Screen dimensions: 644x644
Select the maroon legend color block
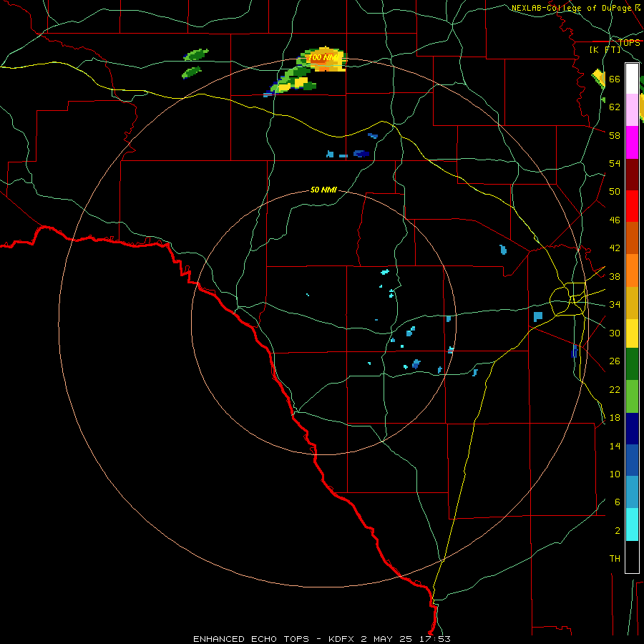point(632,175)
